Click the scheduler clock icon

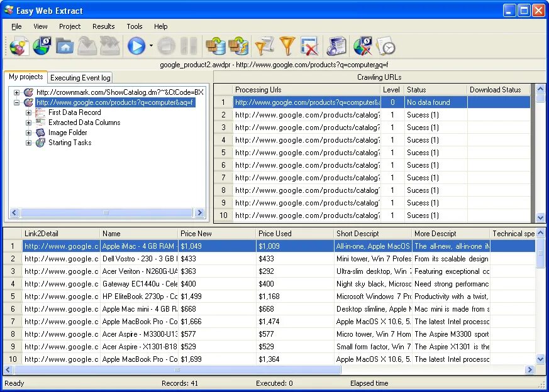click(x=386, y=46)
